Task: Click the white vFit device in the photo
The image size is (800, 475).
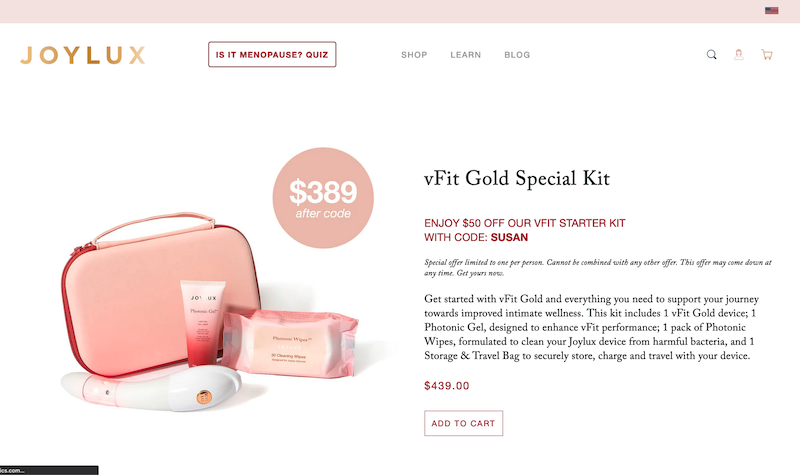Action: point(153,389)
